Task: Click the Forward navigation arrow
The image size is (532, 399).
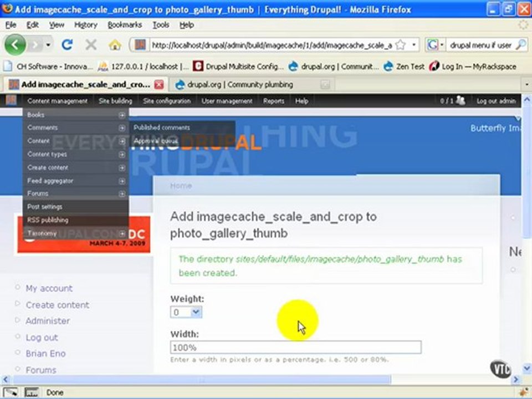Action: (35, 44)
